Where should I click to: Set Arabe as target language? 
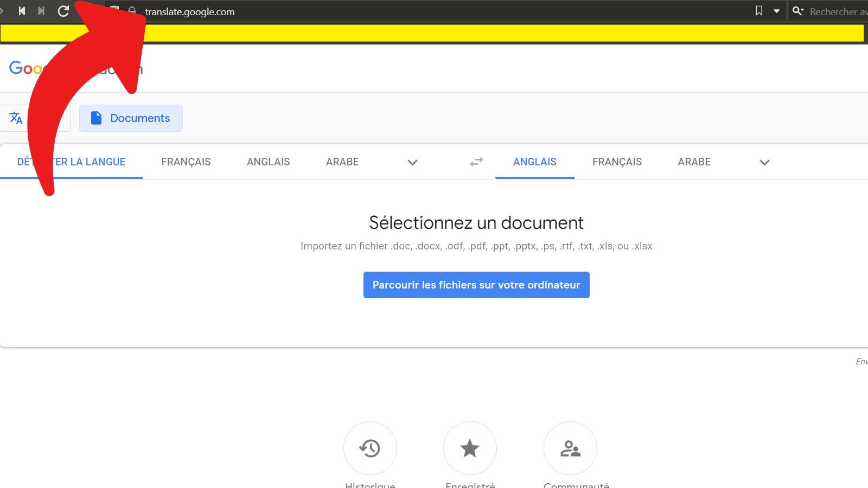(694, 162)
